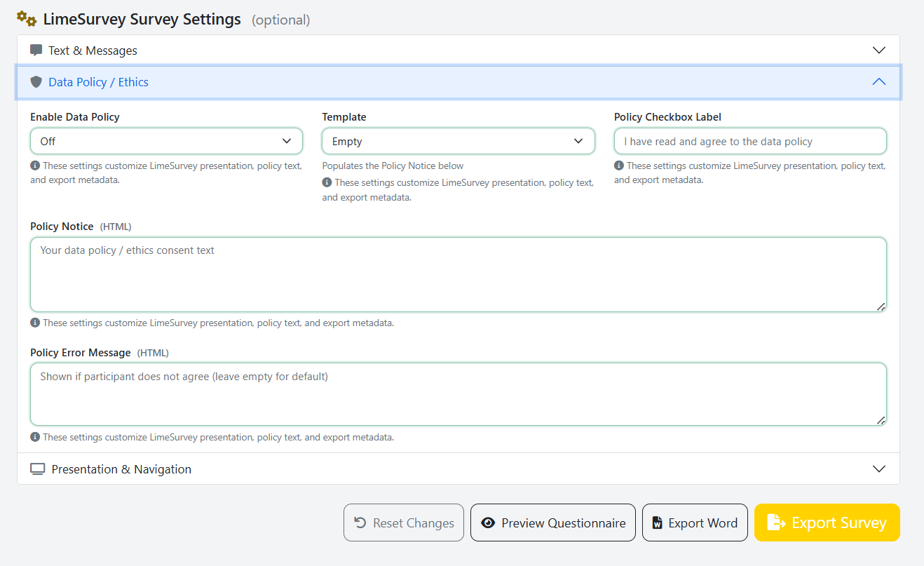
Task: Click the info icon under Template help text
Action: click(x=327, y=182)
